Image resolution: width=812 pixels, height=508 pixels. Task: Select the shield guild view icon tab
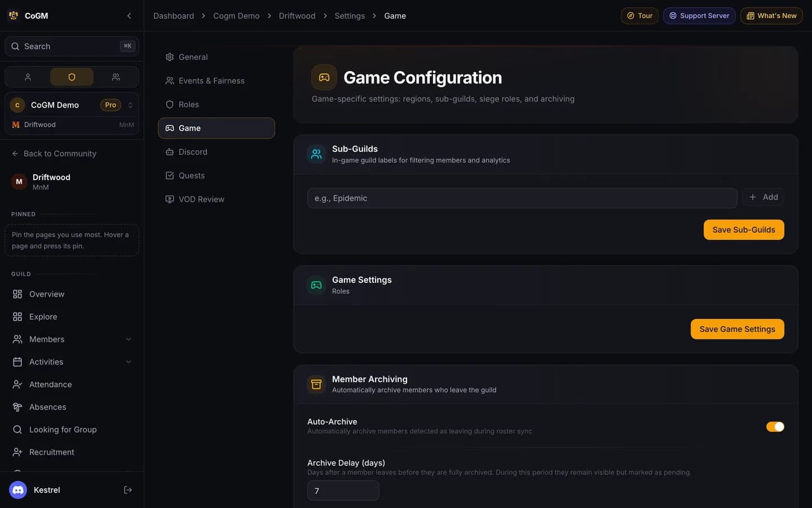(72, 77)
